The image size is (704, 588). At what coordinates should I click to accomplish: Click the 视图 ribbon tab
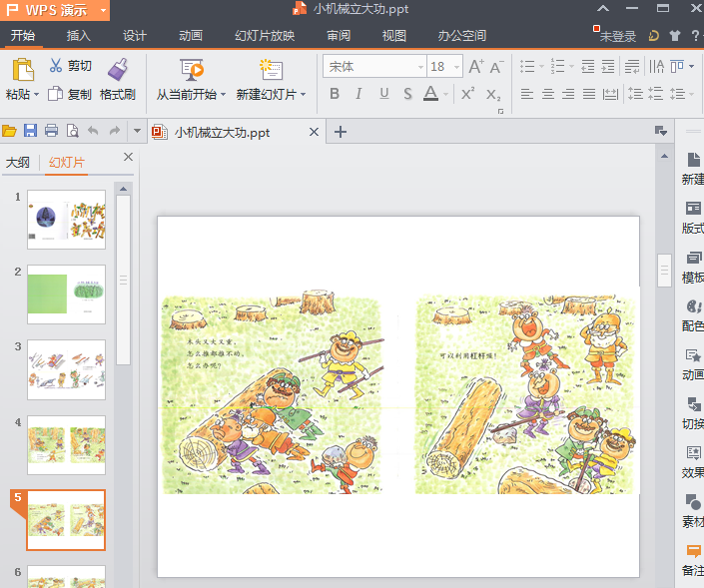394,36
